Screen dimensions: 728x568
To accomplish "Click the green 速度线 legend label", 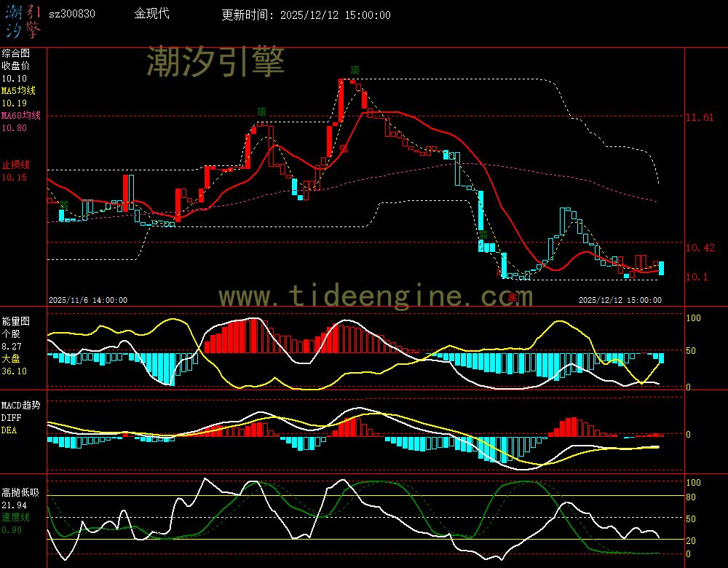I will click(15, 517).
